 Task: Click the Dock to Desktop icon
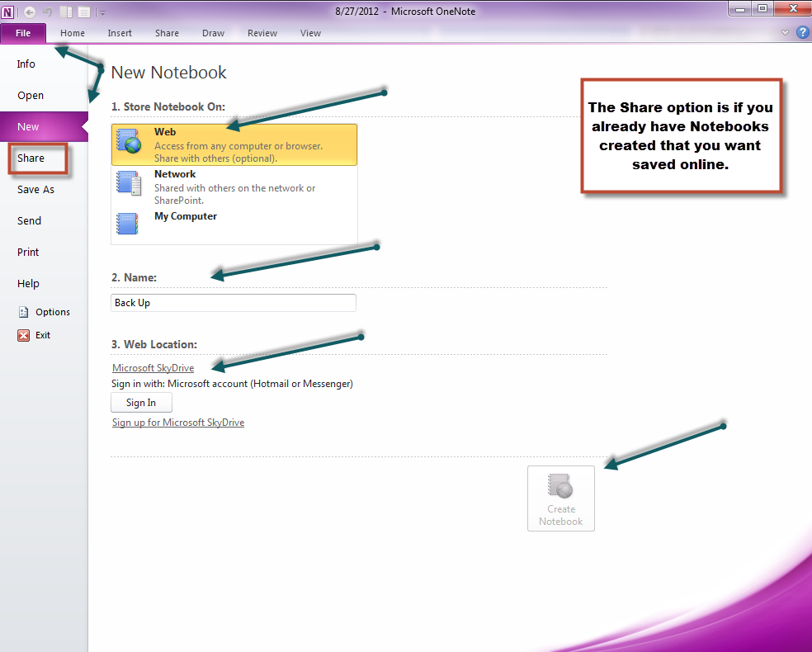pyautogui.click(x=66, y=12)
